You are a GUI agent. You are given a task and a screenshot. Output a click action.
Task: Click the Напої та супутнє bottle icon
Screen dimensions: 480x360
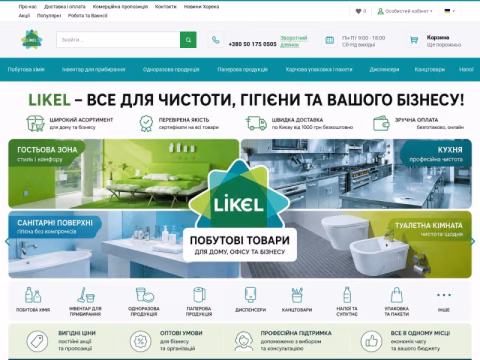coord(347,295)
